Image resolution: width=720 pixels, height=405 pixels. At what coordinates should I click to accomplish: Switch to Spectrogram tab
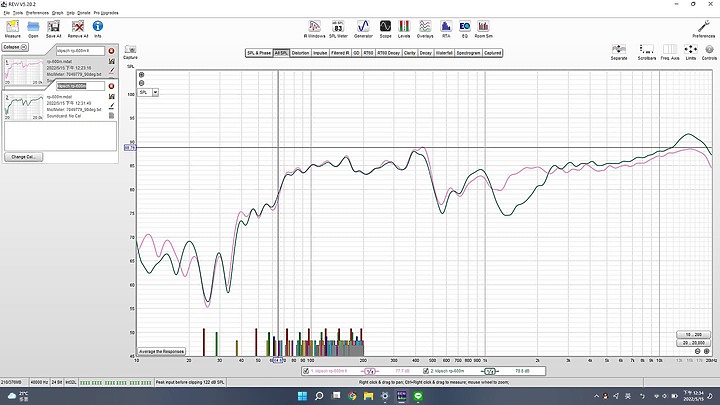click(x=468, y=53)
